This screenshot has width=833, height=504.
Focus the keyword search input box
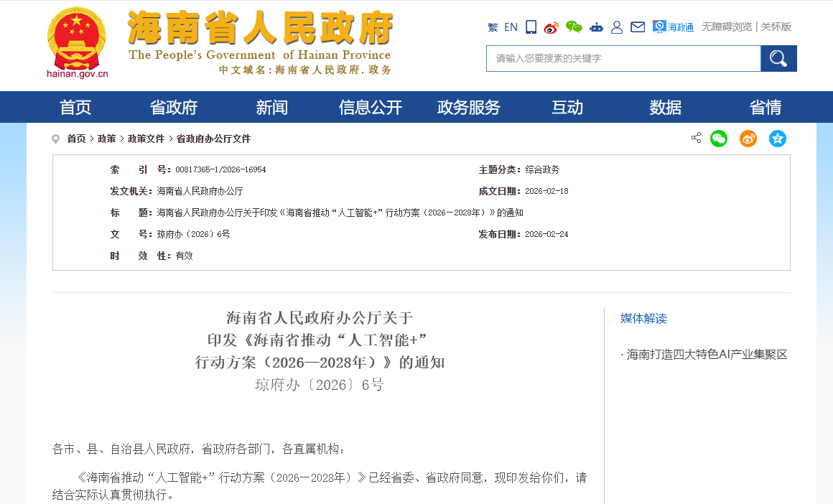[x=623, y=59]
